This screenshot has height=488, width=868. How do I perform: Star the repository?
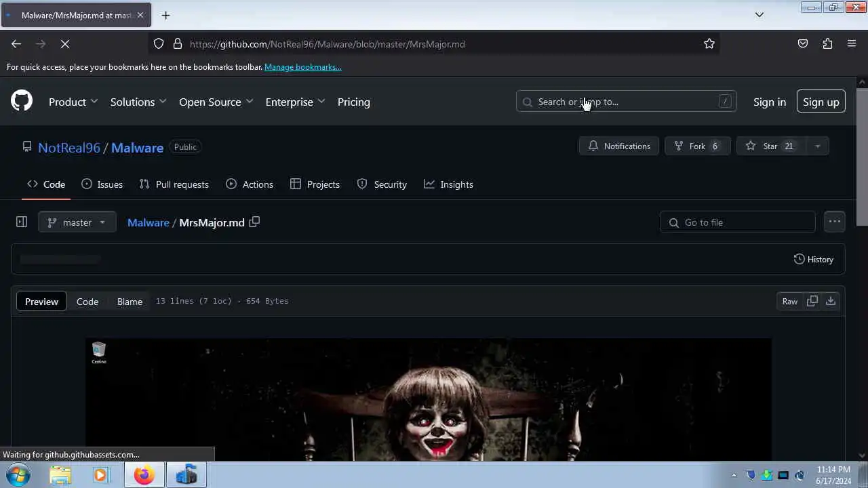(x=770, y=146)
